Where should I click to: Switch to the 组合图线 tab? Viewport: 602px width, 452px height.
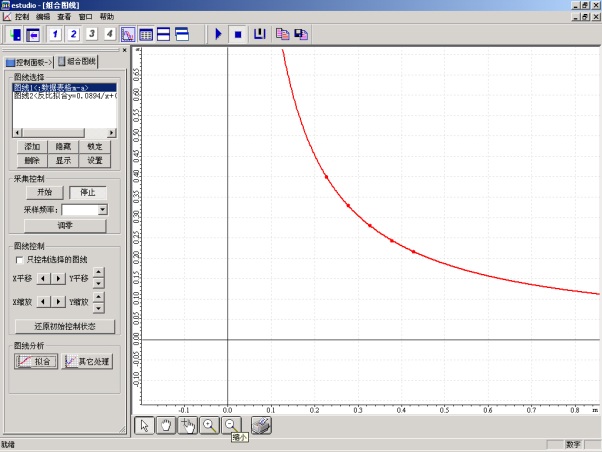[78, 62]
